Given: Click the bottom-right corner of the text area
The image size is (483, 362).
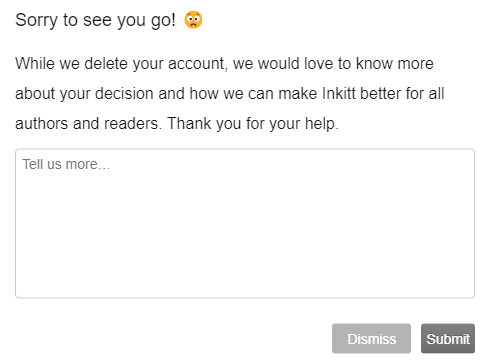Looking at the screenshot, I should [471, 294].
